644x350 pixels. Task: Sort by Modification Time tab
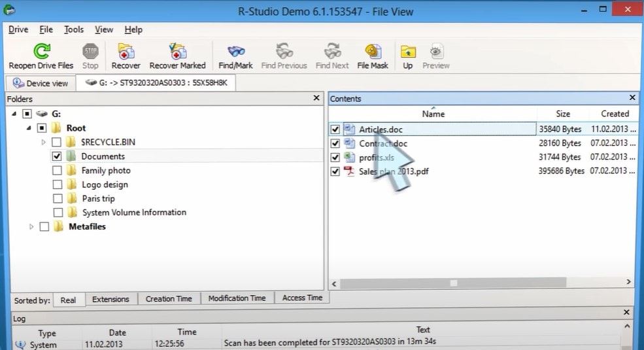point(237,298)
